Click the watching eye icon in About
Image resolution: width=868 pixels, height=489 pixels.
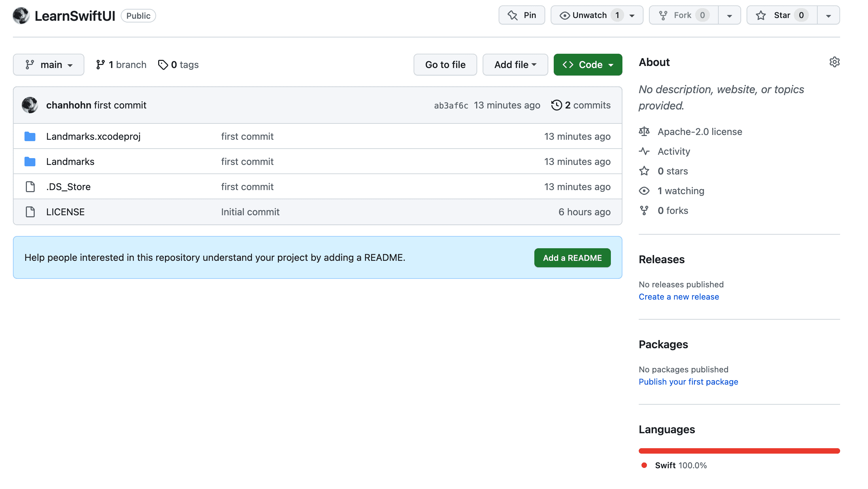(x=644, y=191)
